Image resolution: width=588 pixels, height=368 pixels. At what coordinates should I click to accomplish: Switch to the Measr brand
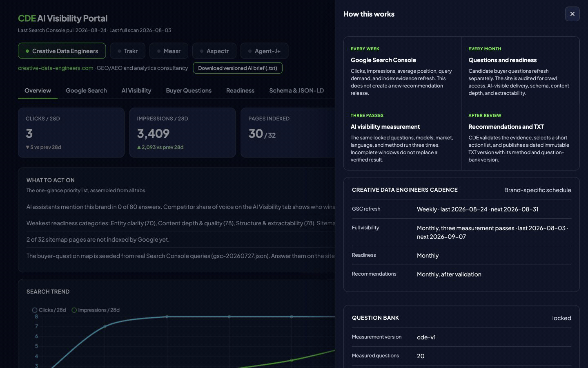[169, 51]
